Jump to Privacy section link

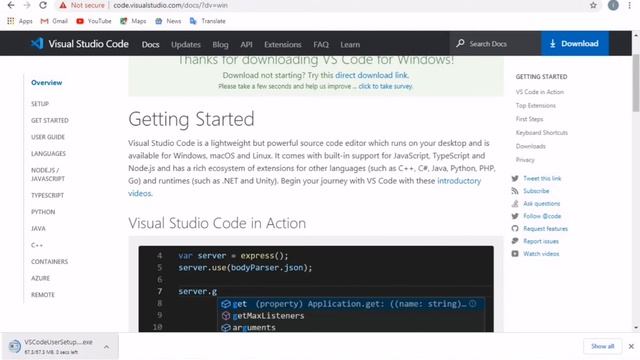coord(525,160)
